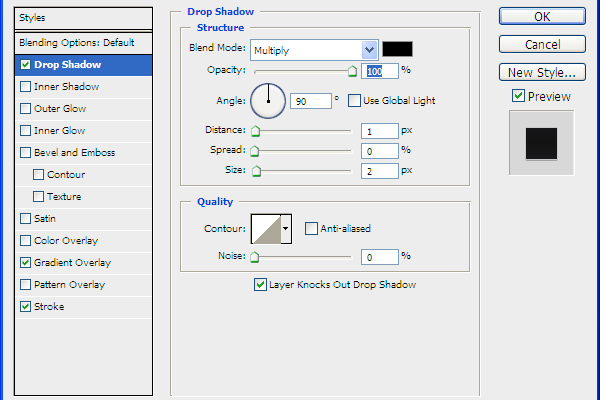This screenshot has height=400, width=600.
Task: Click the Angle dial control
Action: pyautogui.click(x=268, y=101)
